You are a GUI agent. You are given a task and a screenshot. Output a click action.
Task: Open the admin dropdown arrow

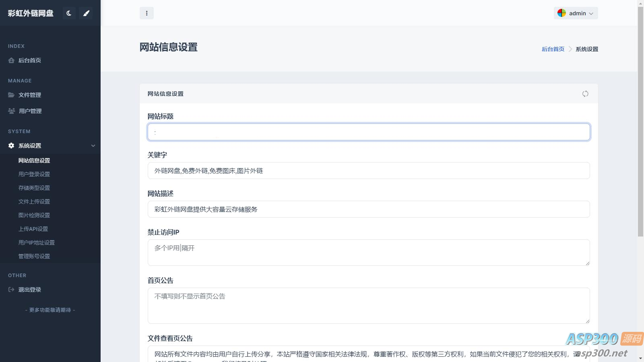click(591, 14)
